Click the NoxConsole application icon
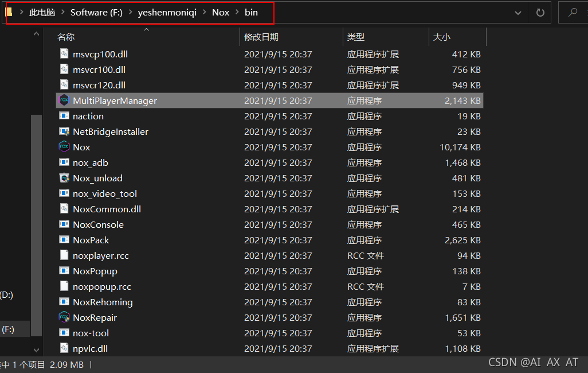The width and height of the screenshot is (588, 373). (x=64, y=224)
